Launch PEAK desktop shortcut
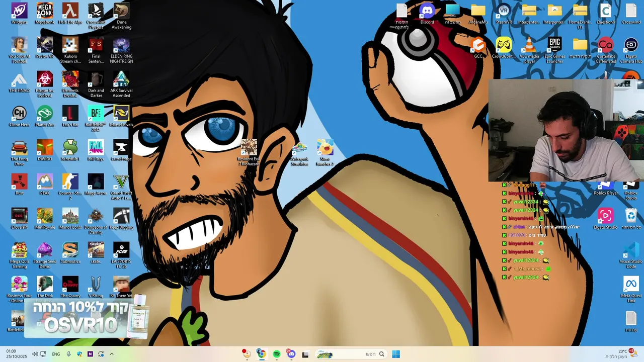644x362 pixels. (45, 185)
